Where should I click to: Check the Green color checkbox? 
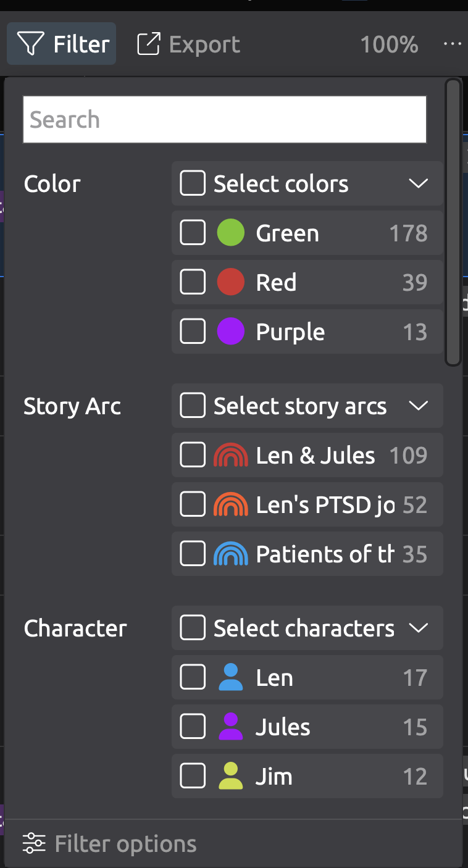(193, 233)
